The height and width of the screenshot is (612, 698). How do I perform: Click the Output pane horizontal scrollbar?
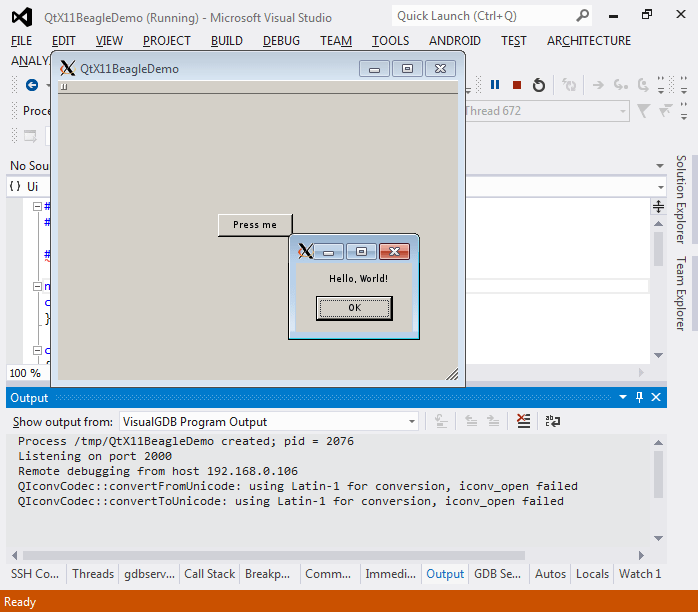(x=274, y=555)
